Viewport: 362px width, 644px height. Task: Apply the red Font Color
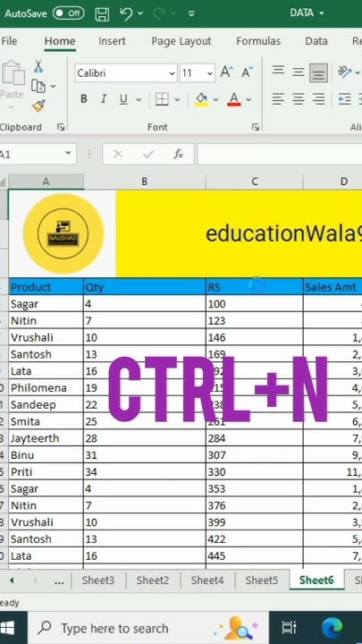(234, 99)
